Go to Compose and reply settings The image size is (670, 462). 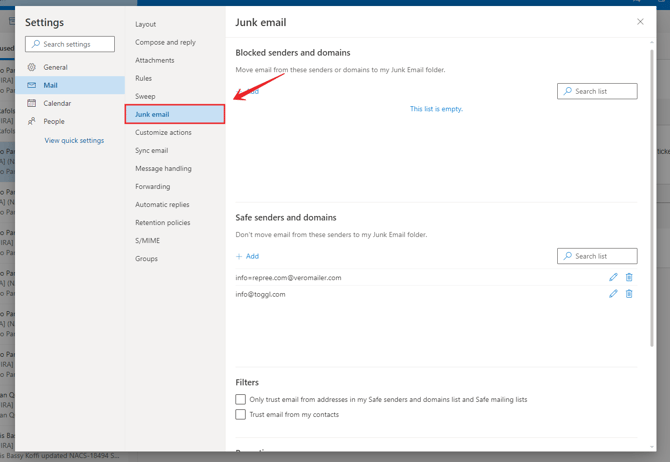166,42
